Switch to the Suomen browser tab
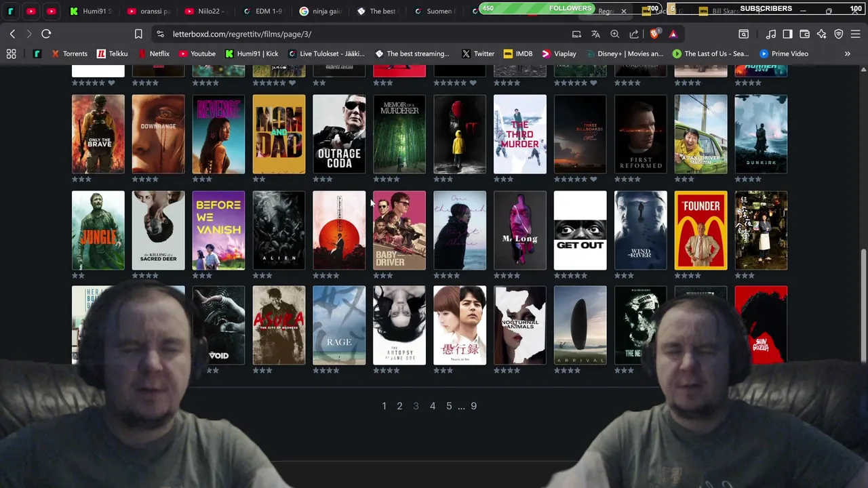 coord(435,11)
